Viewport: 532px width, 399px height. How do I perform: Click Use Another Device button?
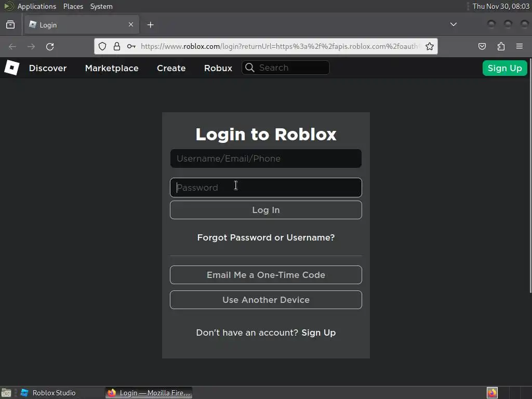[x=266, y=300]
